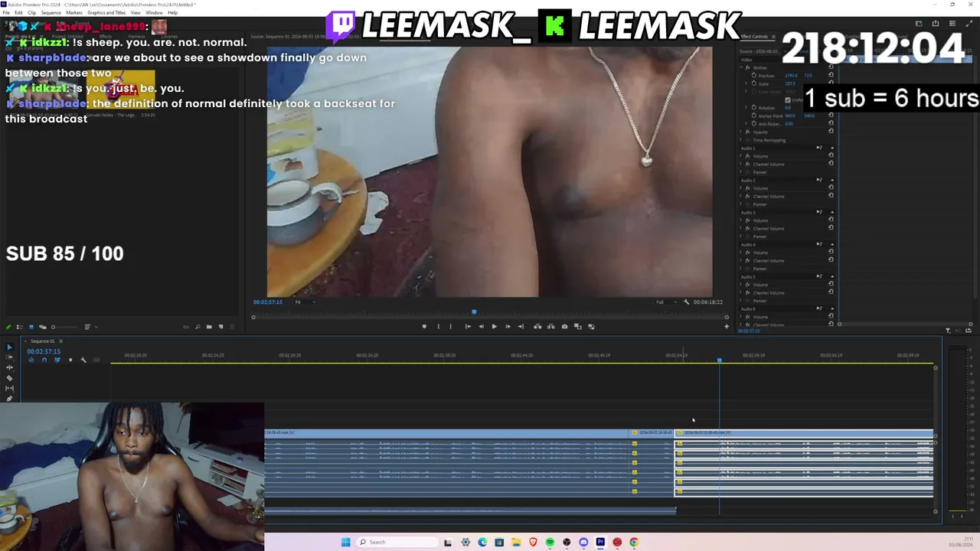Expand the Motion effect properties
The width and height of the screenshot is (980, 551).
742,68
